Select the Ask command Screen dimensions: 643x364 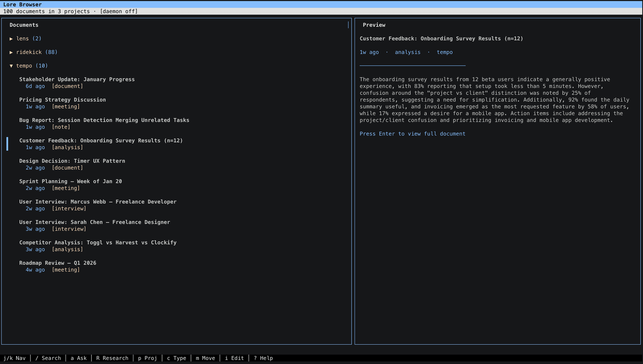pyautogui.click(x=78, y=358)
